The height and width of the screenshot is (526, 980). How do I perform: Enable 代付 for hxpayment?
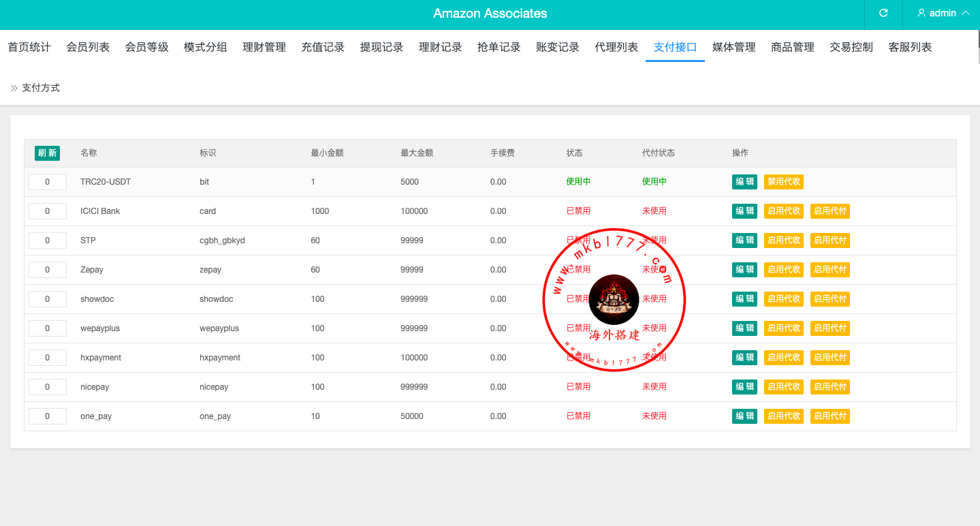[x=830, y=358]
